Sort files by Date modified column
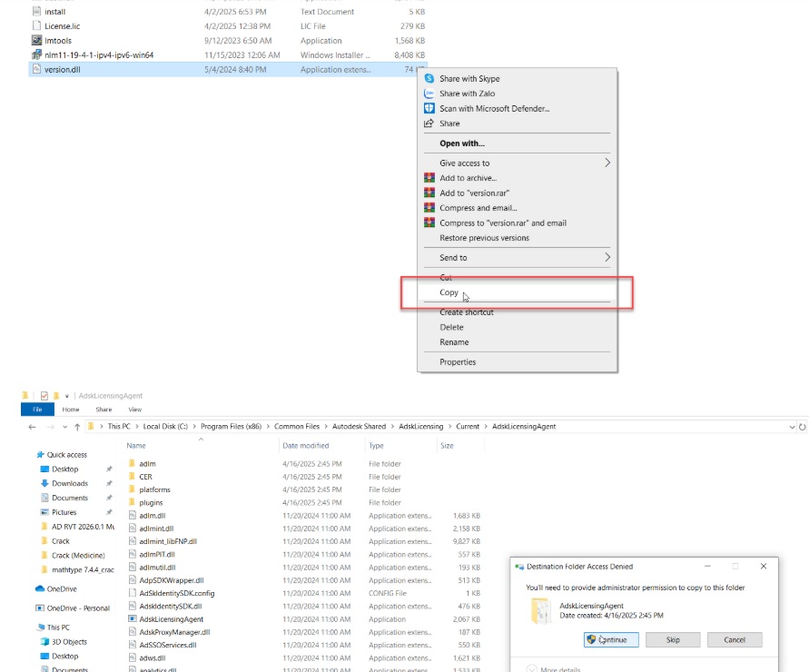Screen dimensions: 809x672 [x=305, y=446]
